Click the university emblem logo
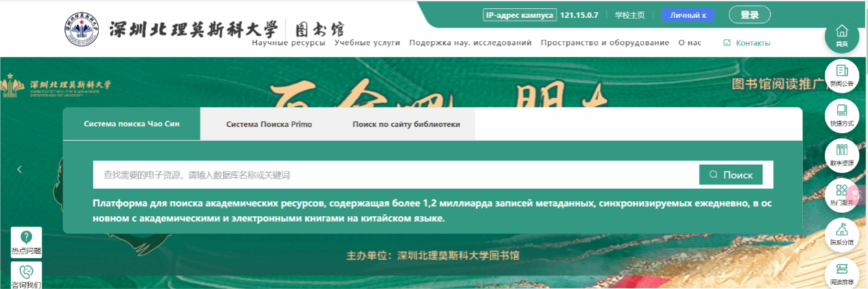The height and width of the screenshot is (289, 868). click(x=82, y=29)
